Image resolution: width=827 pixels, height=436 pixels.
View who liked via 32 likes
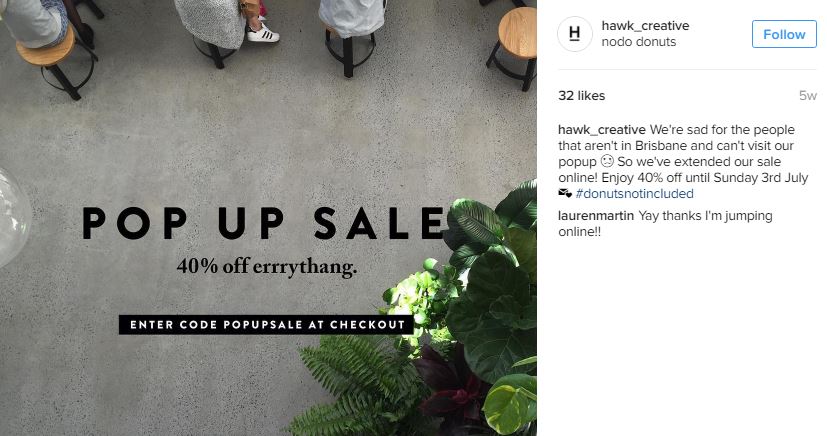pos(581,96)
